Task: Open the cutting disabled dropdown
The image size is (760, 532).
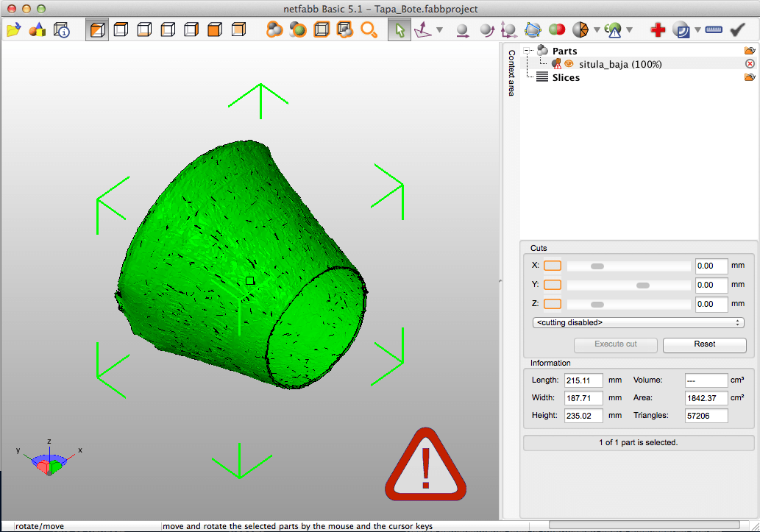Action: 637,322
